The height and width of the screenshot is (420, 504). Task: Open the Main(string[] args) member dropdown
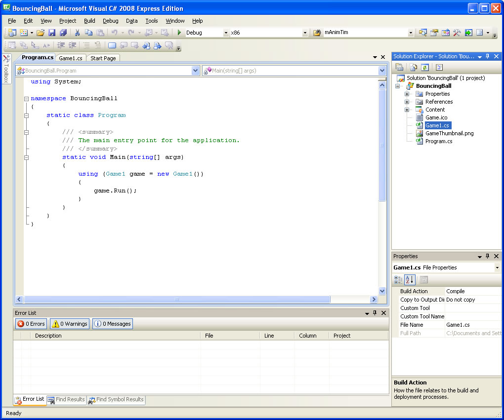coord(382,70)
